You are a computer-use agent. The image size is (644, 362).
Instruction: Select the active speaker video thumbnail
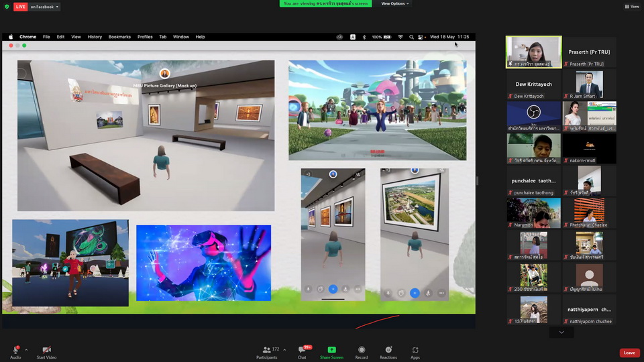[x=533, y=52]
